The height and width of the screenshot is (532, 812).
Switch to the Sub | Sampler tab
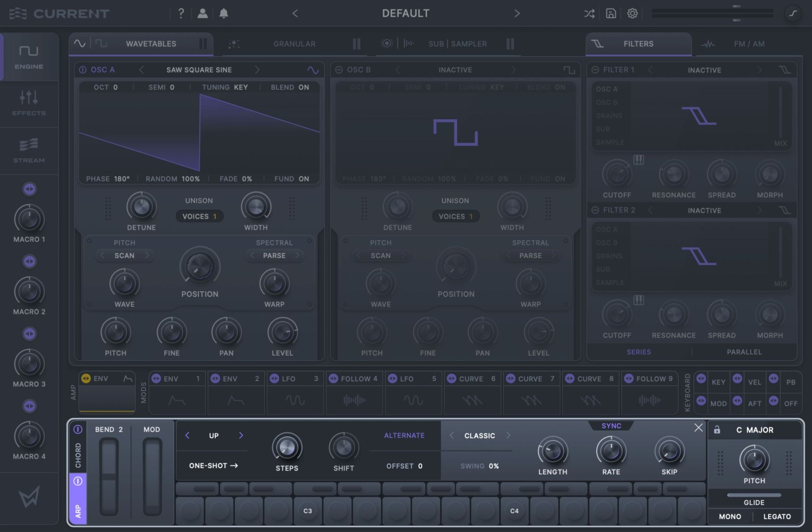[x=457, y=44]
